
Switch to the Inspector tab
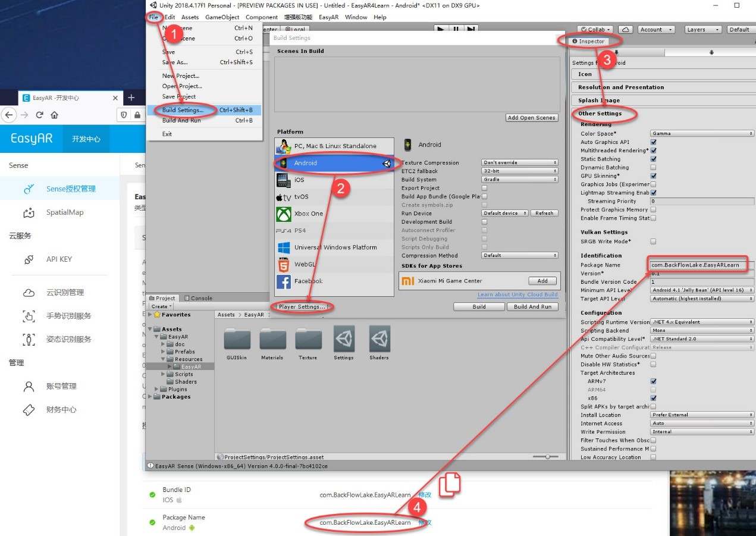pyautogui.click(x=588, y=41)
